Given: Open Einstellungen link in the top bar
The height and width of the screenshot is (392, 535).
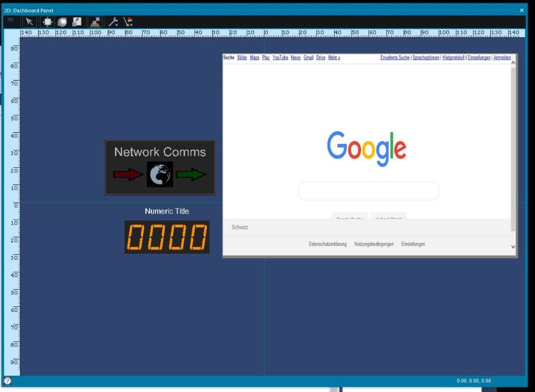Looking at the screenshot, I should (479, 58).
